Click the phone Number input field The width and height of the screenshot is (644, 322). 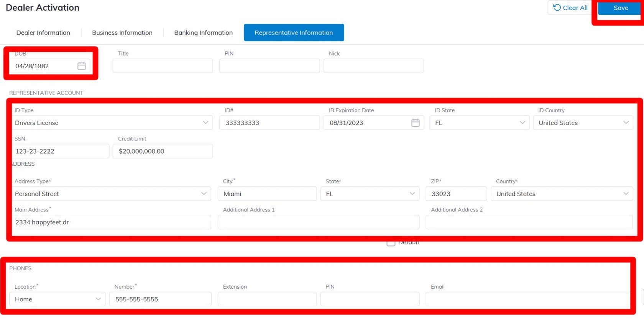click(160, 299)
